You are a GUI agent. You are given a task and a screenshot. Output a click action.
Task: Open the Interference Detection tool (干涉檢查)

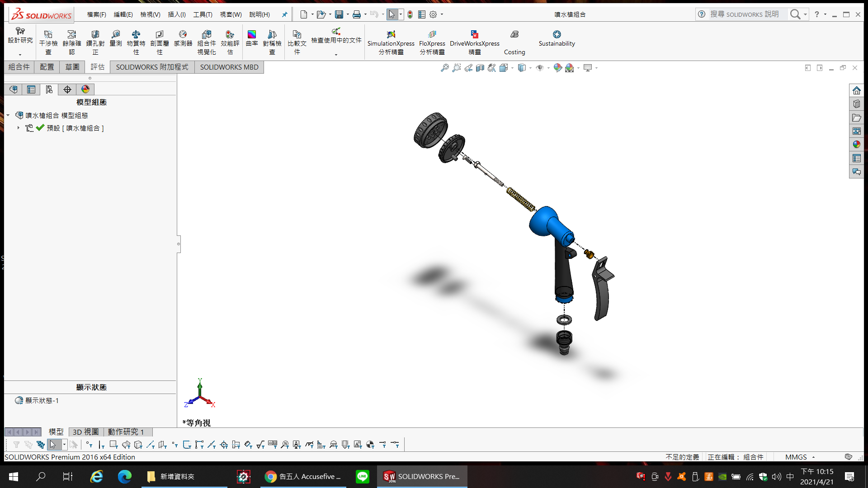point(48,42)
